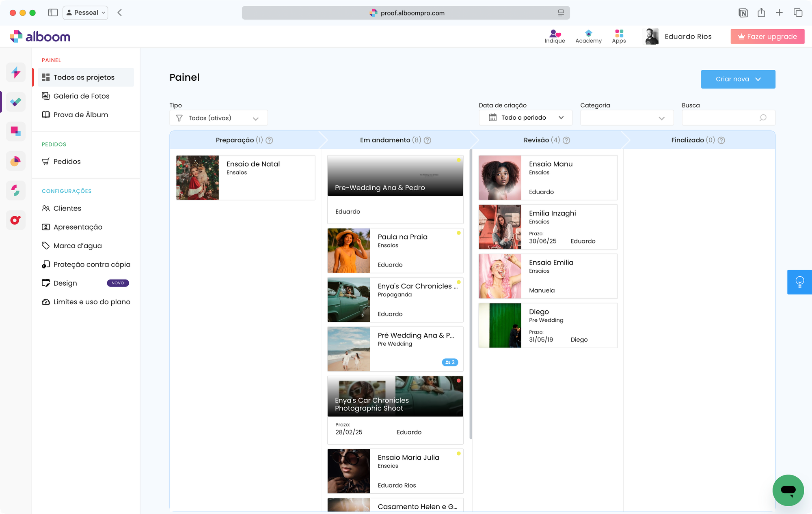Viewport: 812px width, 514px height.
Task: Click the Em andamento column scrollbar
Action: (471, 294)
